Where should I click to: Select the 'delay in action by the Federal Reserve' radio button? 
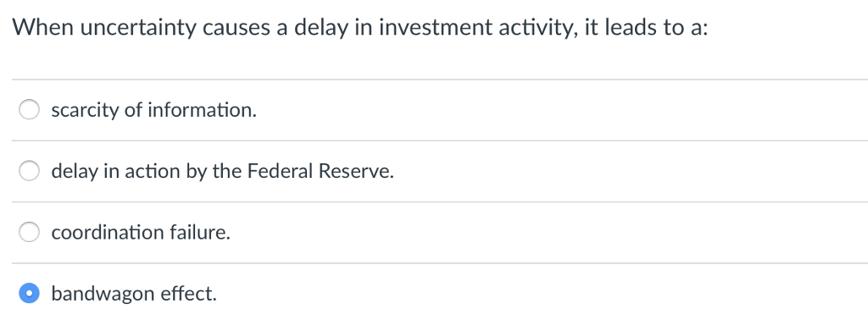(29, 171)
